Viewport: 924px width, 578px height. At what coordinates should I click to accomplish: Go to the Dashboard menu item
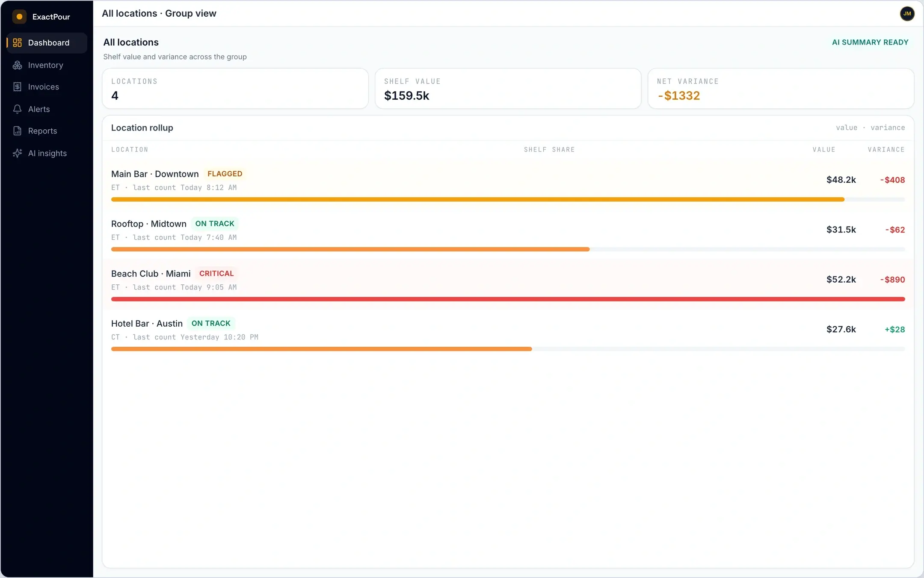coord(47,43)
